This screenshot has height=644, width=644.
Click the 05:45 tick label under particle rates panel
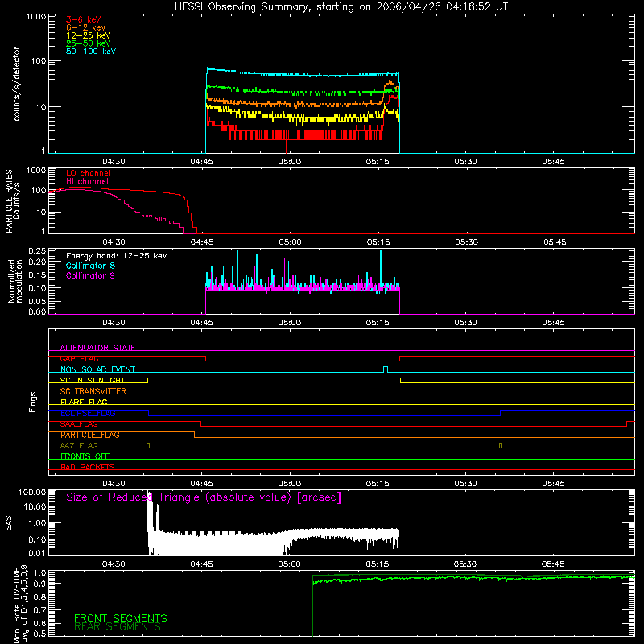tap(555, 242)
